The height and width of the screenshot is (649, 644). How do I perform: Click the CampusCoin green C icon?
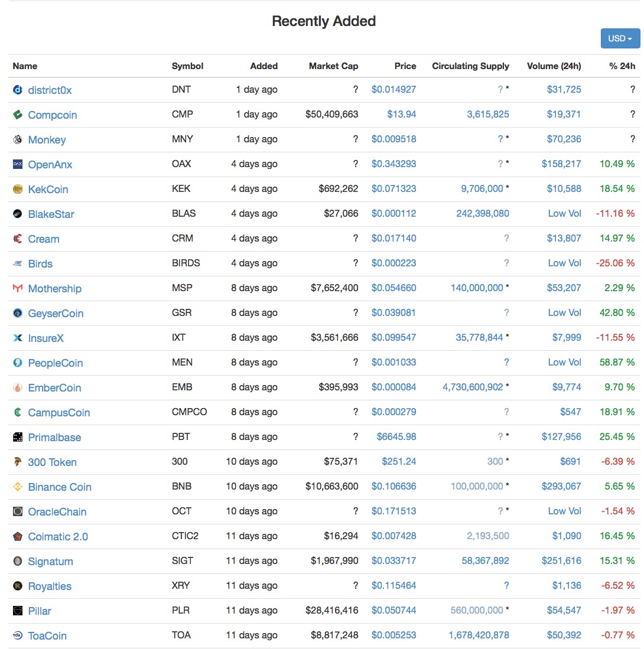tap(17, 413)
